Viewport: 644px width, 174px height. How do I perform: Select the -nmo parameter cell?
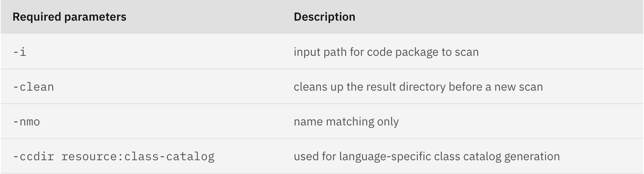tap(26, 122)
